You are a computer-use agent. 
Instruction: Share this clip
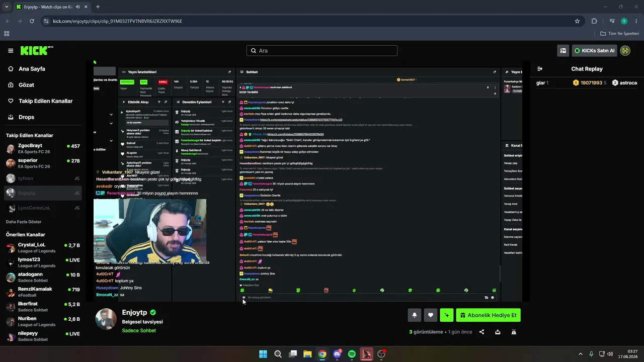(x=481, y=332)
